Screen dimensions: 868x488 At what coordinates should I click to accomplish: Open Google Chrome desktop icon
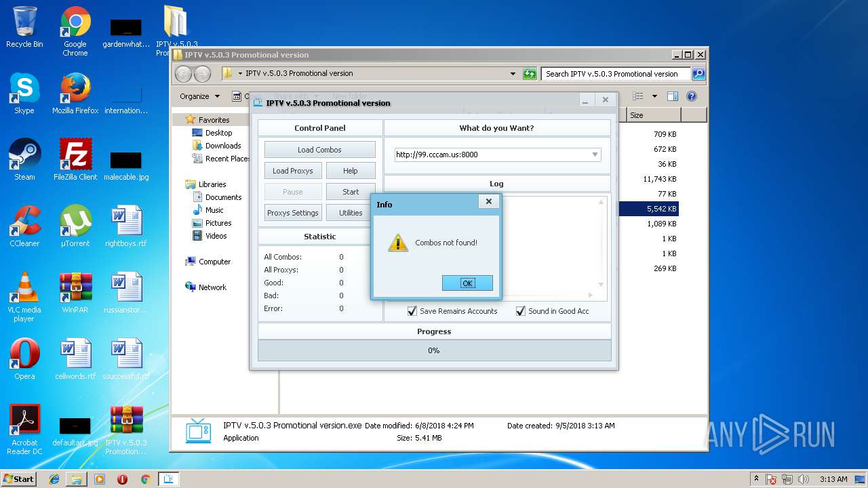click(75, 31)
